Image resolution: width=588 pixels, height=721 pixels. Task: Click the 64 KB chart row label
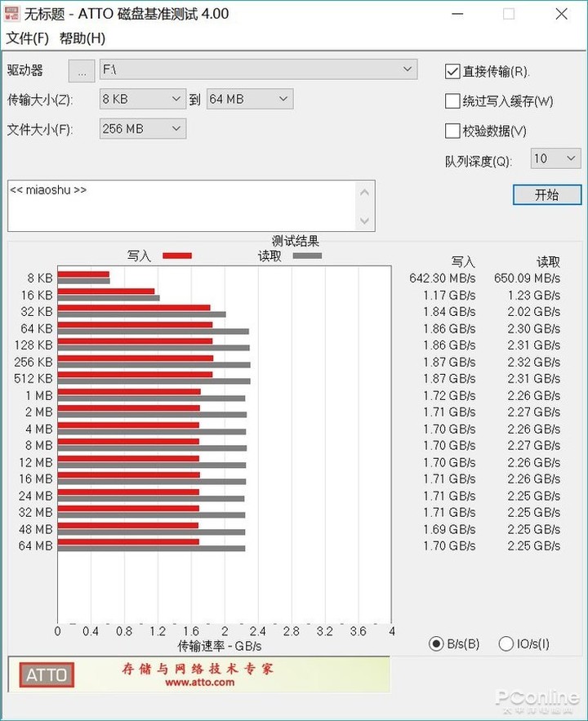click(37, 329)
